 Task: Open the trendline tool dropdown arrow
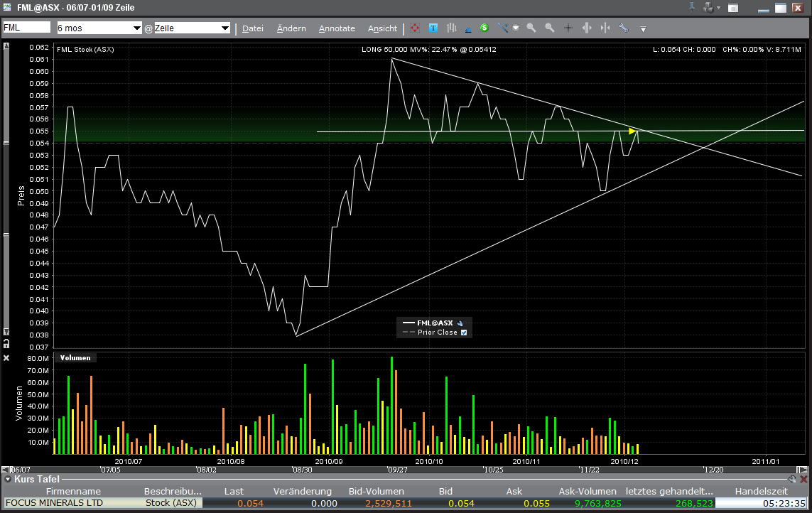516,28
